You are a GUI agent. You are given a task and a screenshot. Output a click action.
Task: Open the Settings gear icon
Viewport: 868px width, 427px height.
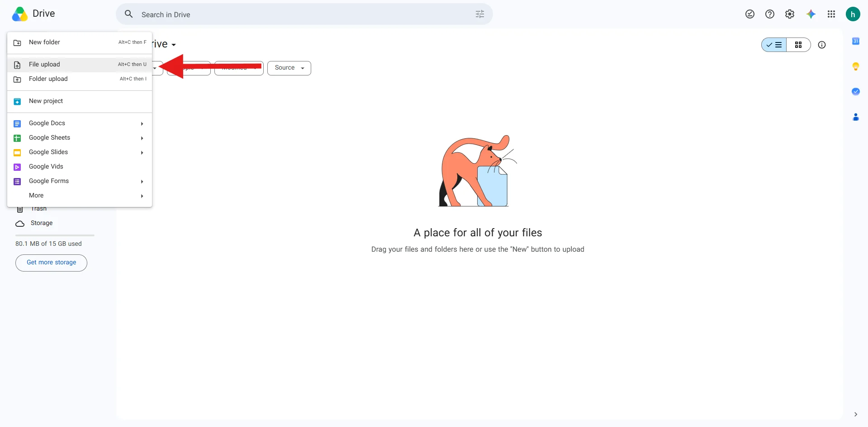790,14
